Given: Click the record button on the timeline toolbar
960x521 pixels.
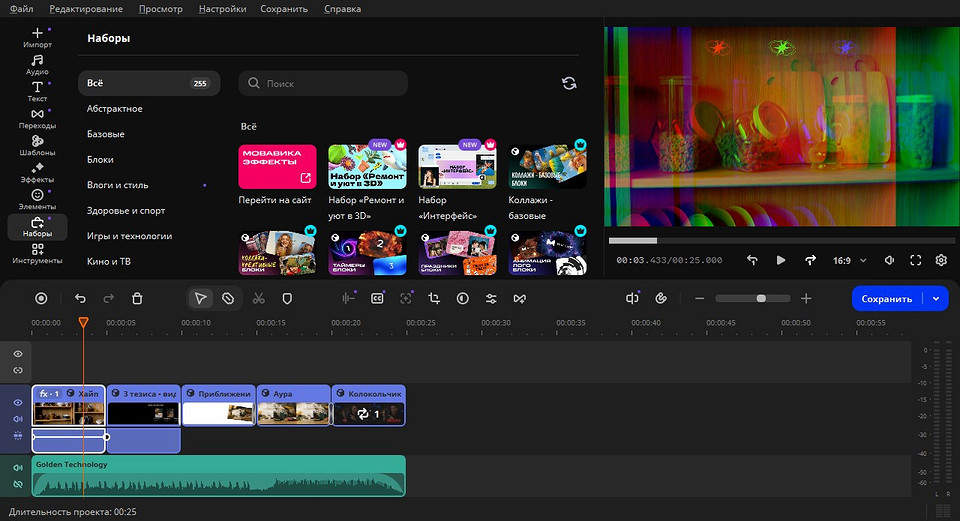Looking at the screenshot, I should tap(41, 298).
